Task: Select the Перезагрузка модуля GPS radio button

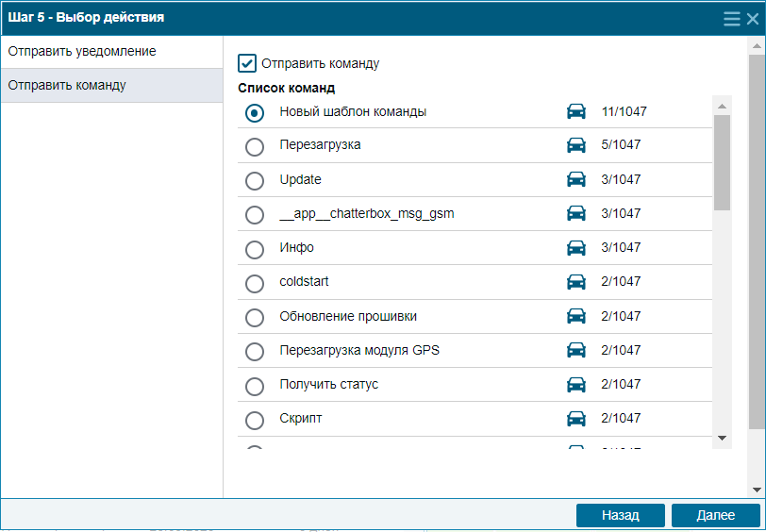Action: pyautogui.click(x=255, y=351)
